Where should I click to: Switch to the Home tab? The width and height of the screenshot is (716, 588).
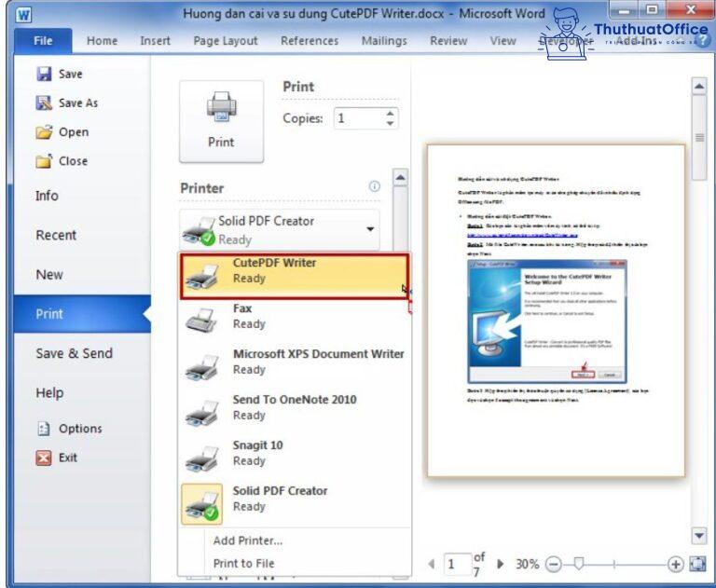(103, 41)
